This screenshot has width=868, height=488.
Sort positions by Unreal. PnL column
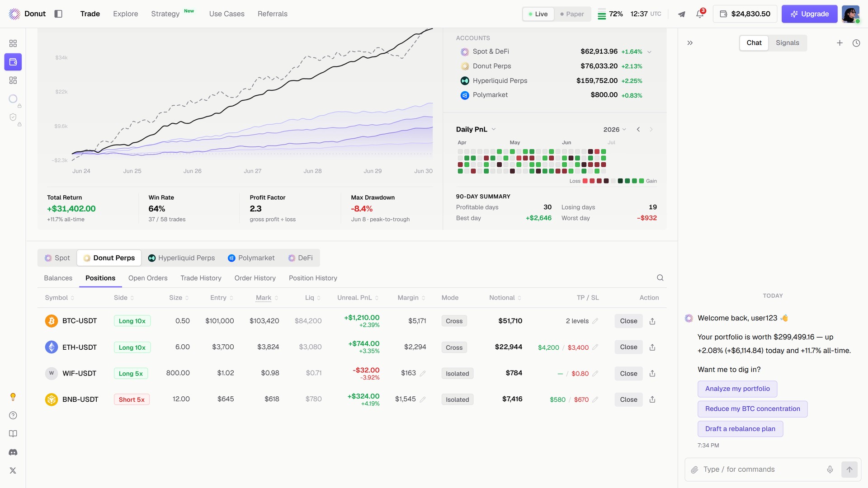[358, 298]
